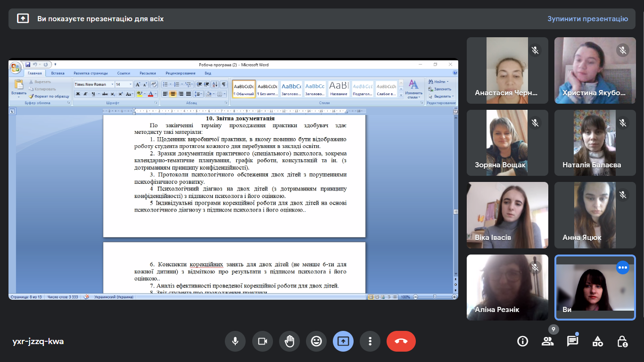
Task: Show the participants list icon
Action: click(x=547, y=341)
